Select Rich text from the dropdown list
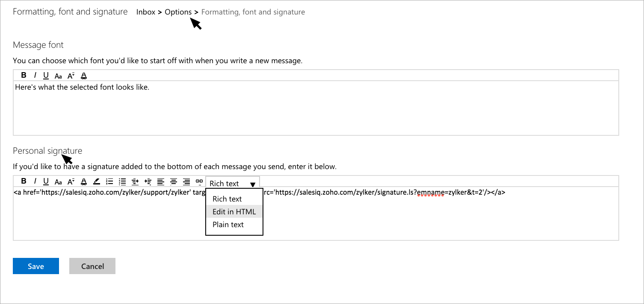The height and width of the screenshot is (304, 644). [x=234, y=199]
